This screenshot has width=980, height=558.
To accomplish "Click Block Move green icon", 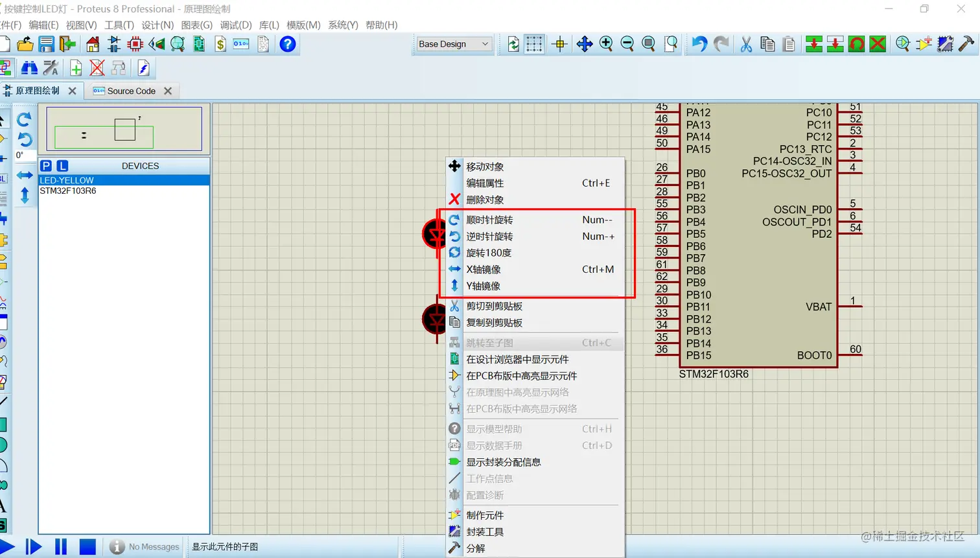I will coord(835,44).
